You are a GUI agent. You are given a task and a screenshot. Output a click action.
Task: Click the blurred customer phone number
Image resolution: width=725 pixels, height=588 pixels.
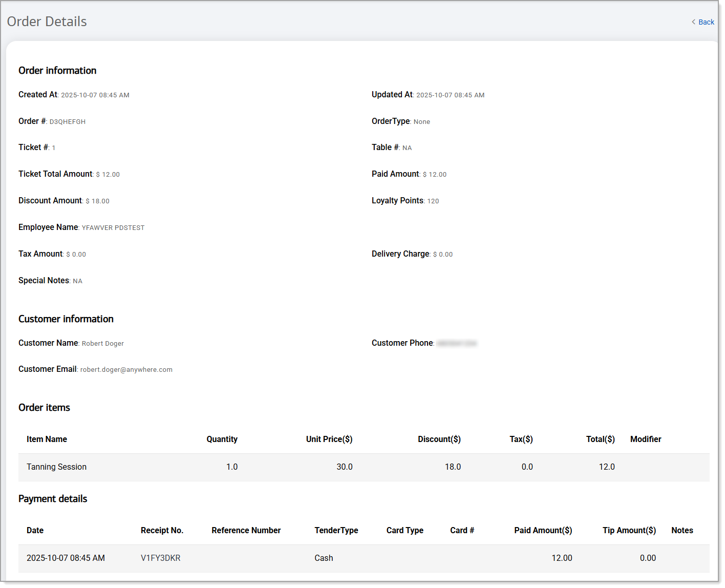pyautogui.click(x=457, y=343)
